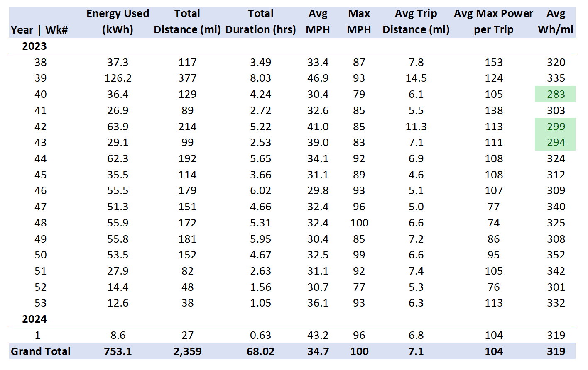588x370 pixels.
Task: Click green highlighted cell 299
Action: click(x=555, y=127)
